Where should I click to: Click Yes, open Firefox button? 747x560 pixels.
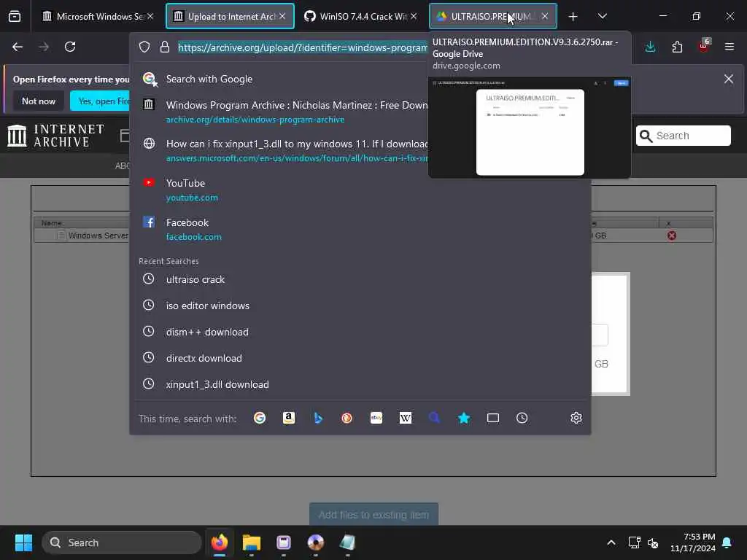click(x=100, y=101)
